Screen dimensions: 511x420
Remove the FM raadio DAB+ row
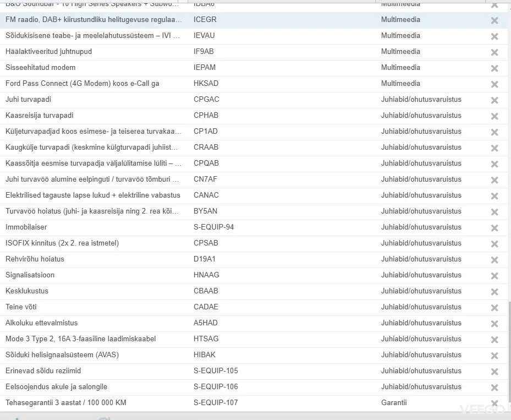[494, 20]
